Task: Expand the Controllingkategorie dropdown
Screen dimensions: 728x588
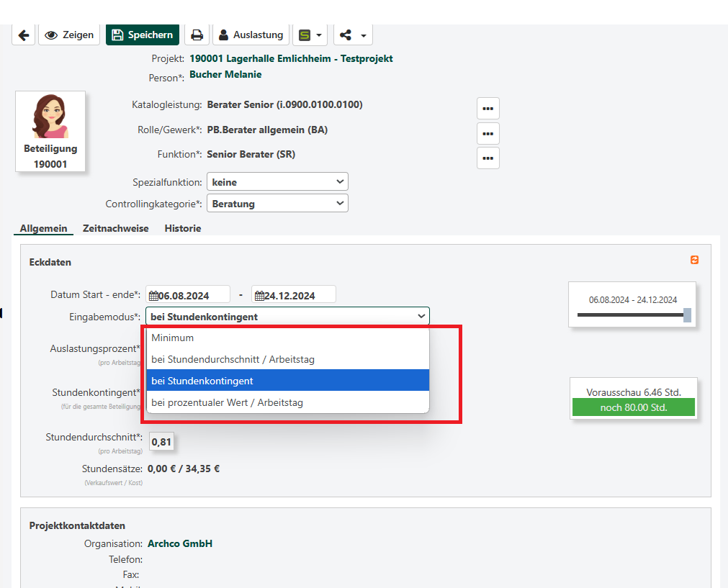Action: (277, 204)
